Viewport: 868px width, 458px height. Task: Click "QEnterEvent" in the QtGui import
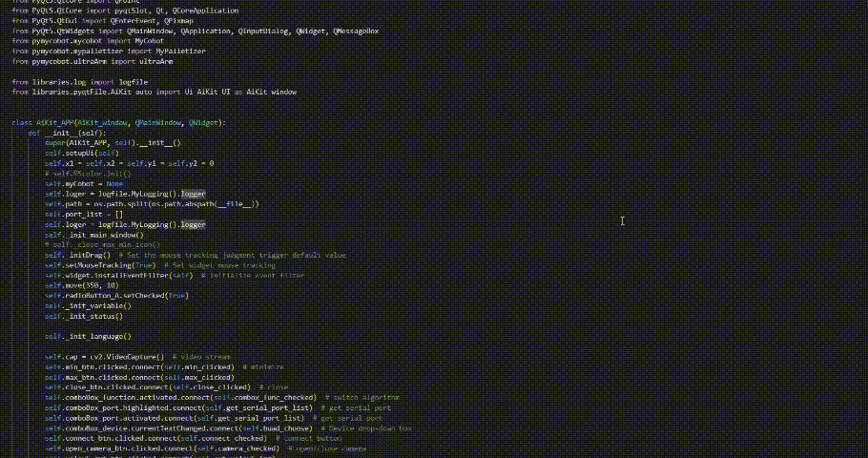[133, 21]
